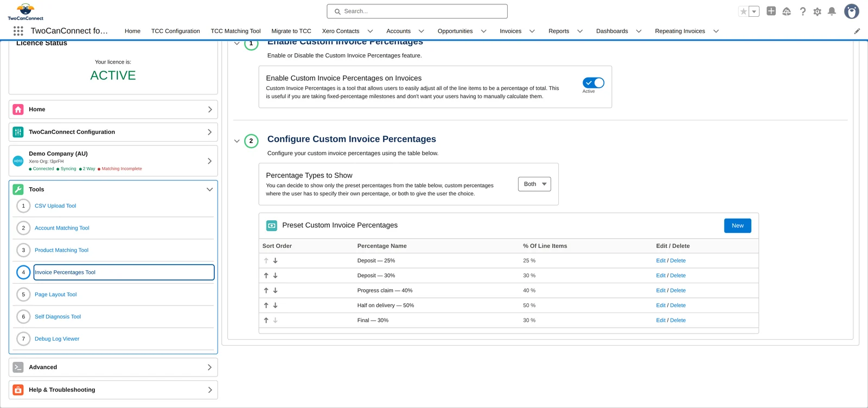The height and width of the screenshot is (408, 868).
Task: Collapse section 1 Enable Custom Invoice Percentages
Action: (x=237, y=43)
